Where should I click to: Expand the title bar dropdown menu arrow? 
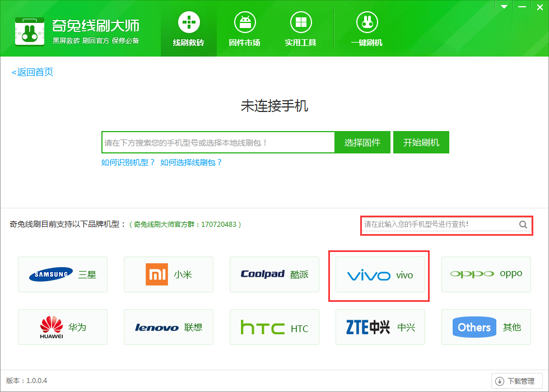click(504, 7)
